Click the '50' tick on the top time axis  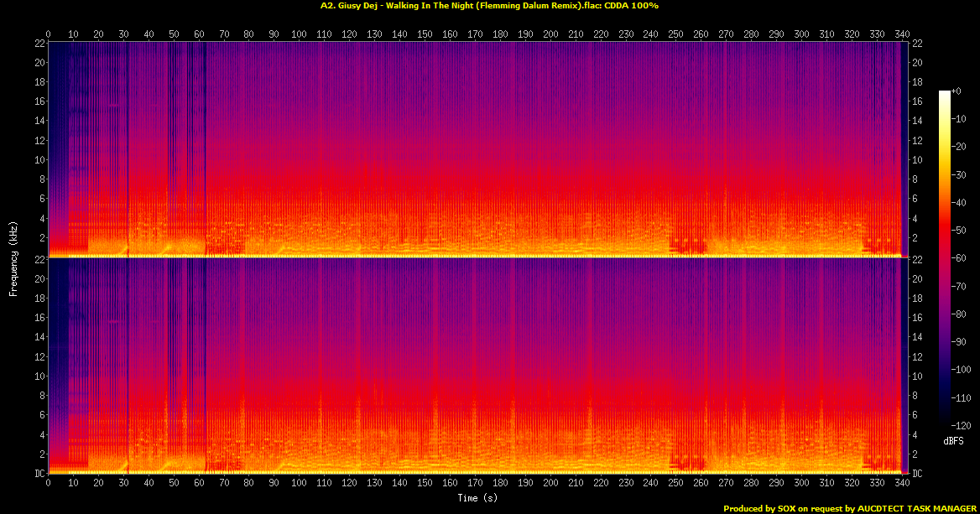tap(174, 34)
